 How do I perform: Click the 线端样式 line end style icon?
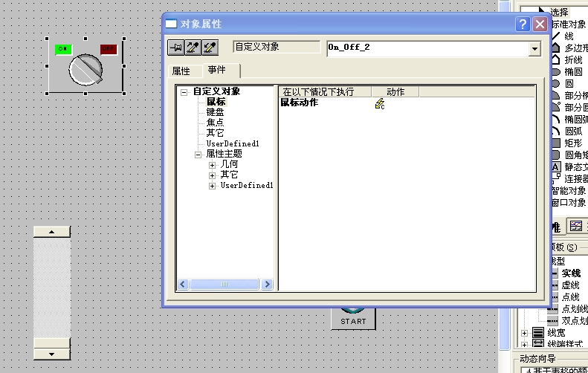[x=538, y=343]
